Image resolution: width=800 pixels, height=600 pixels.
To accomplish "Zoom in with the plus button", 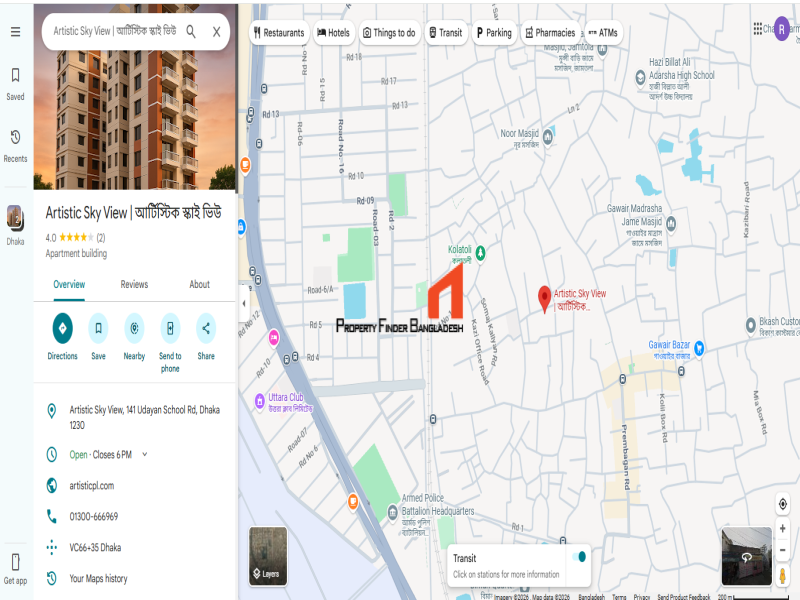I will 783,529.
